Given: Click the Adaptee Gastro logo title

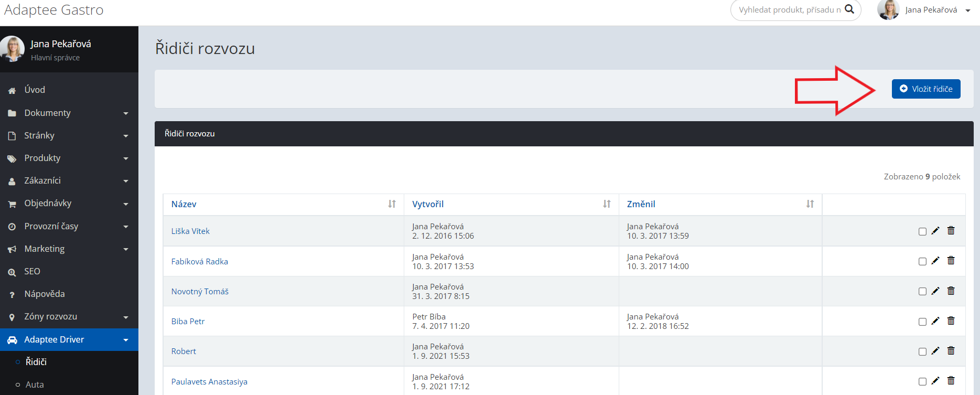Looking at the screenshot, I should (x=53, y=10).
